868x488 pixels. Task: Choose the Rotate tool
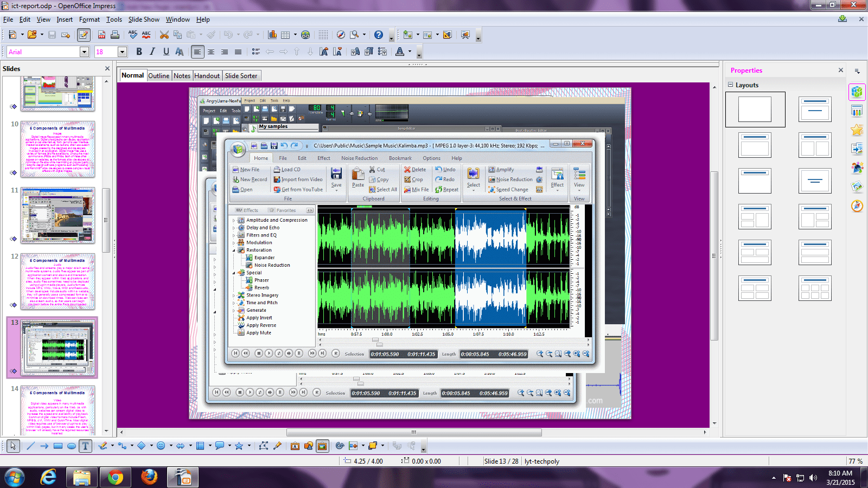coord(340,446)
